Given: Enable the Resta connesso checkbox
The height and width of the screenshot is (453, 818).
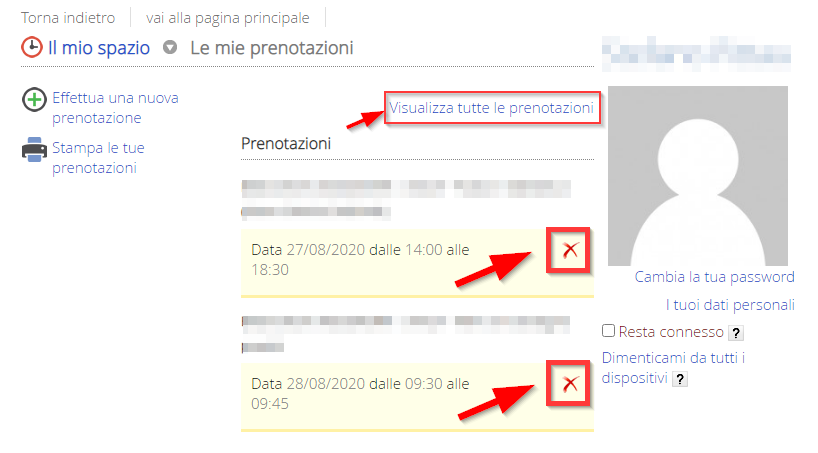Looking at the screenshot, I should (608, 331).
